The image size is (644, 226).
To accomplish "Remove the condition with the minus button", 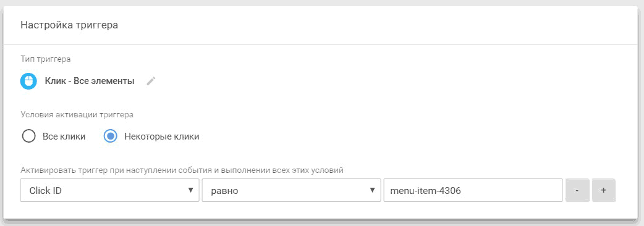I will point(577,190).
